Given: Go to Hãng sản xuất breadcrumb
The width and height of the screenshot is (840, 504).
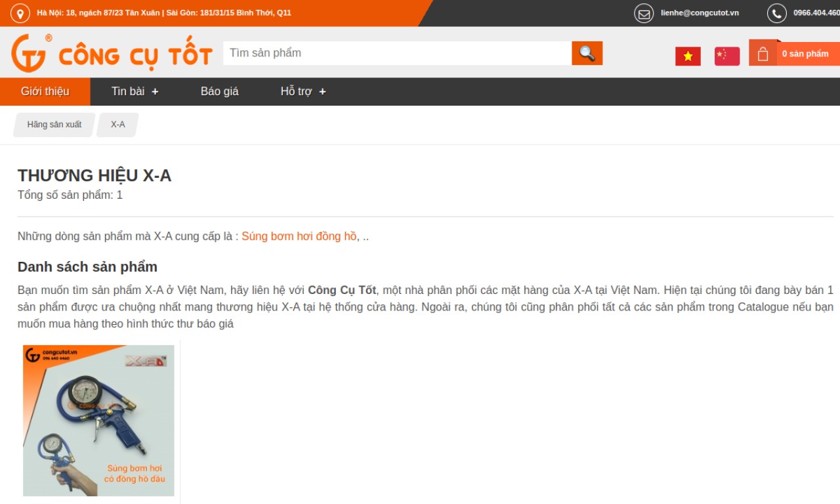Looking at the screenshot, I should (x=54, y=125).
